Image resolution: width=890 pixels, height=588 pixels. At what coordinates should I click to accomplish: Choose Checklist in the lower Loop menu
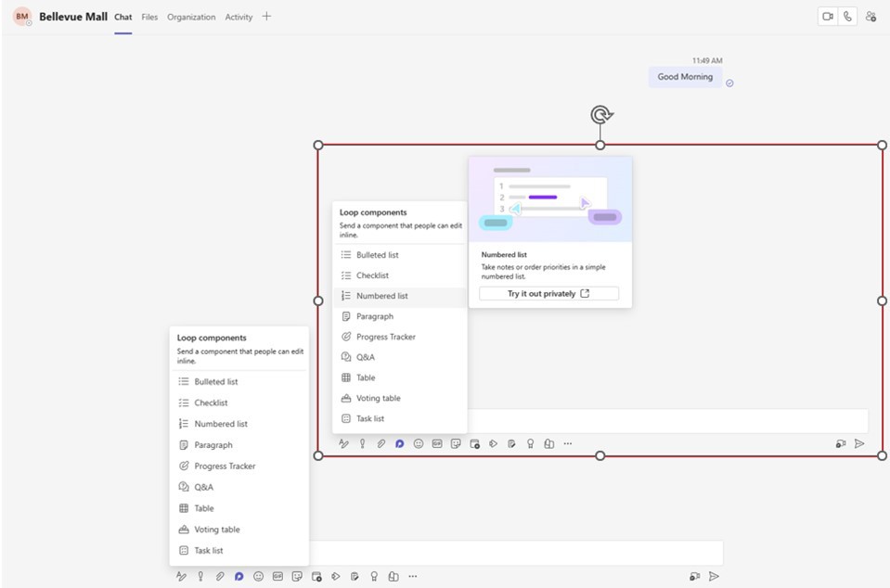point(239,403)
